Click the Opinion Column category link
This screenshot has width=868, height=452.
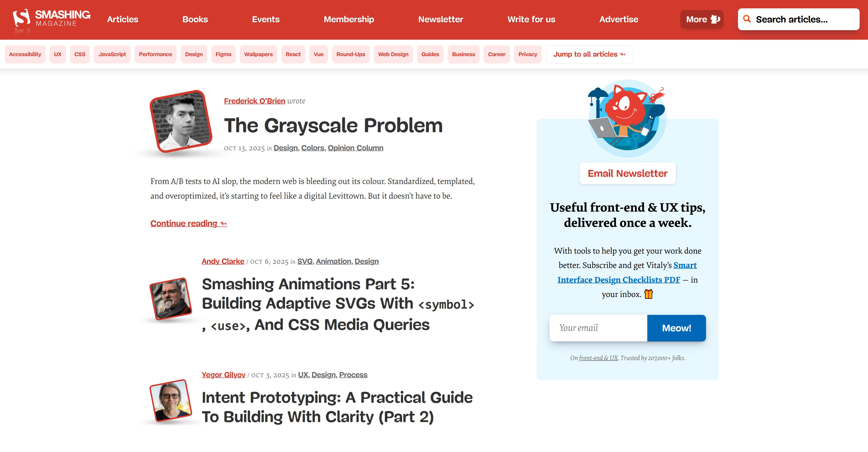coord(355,148)
